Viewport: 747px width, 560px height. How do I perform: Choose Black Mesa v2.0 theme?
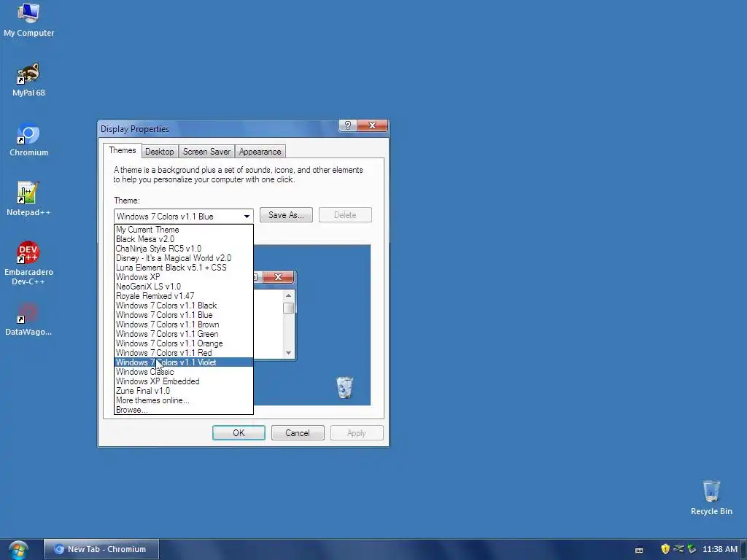[183, 239]
